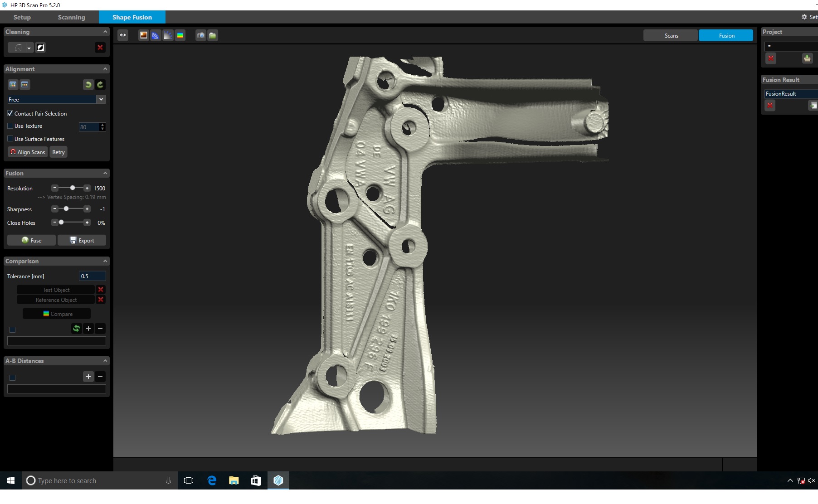Collapse the Comparison panel
This screenshot has width=818, height=504.
pyautogui.click(x=105, y=261)
